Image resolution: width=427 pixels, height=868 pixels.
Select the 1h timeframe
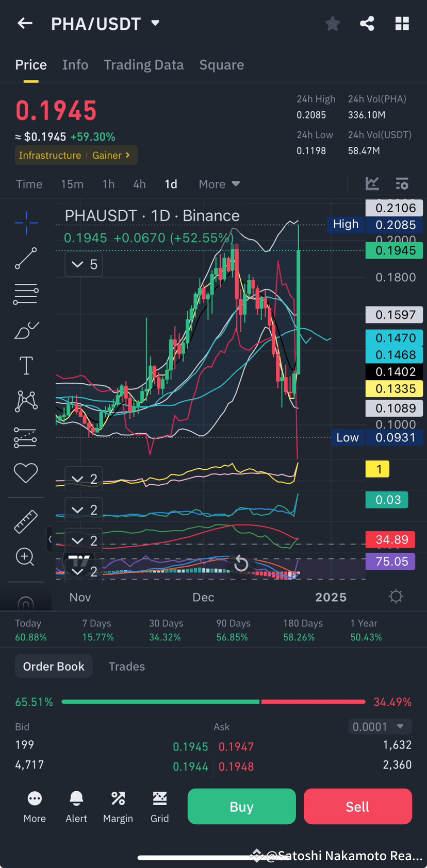[x=108, y=184]
